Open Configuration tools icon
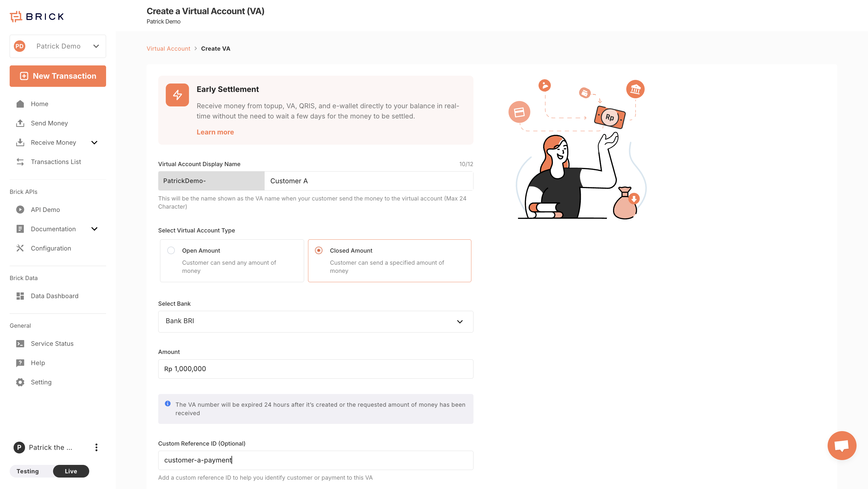868x489 pixels. tap(20, 248)
